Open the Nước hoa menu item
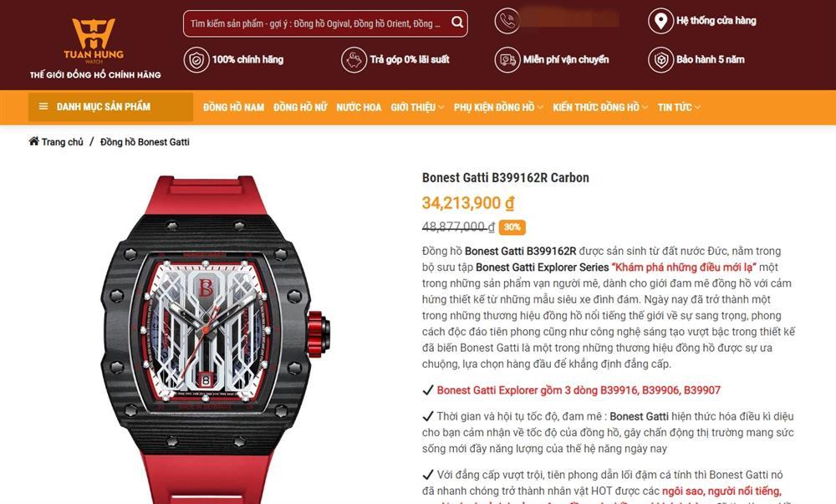Screen dimensions: 836x504 click(x=359, y=107)
